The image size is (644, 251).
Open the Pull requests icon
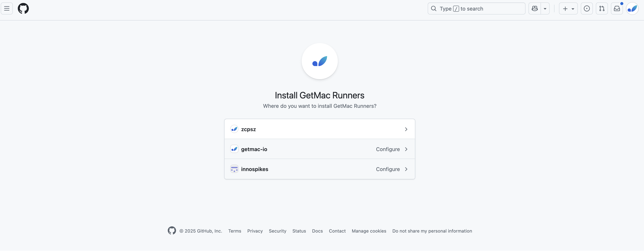(x=602, y=8)
